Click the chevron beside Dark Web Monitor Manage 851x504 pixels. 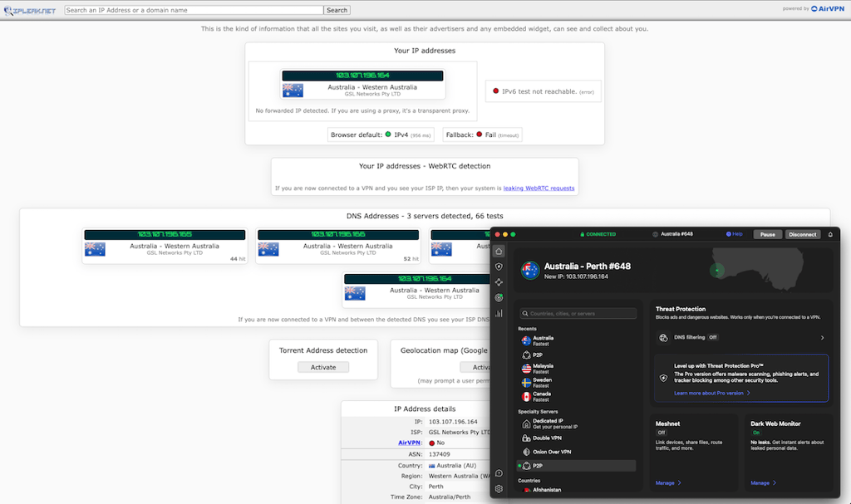775,483
